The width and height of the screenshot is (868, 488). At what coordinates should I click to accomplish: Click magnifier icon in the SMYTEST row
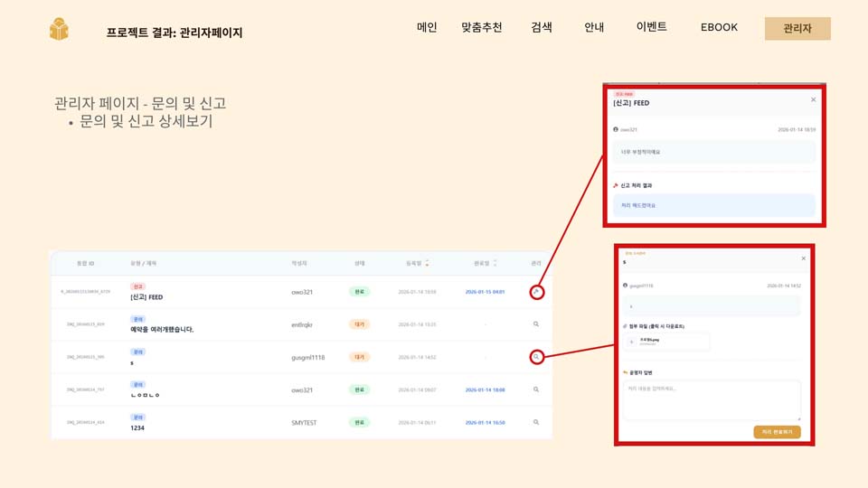536,422
